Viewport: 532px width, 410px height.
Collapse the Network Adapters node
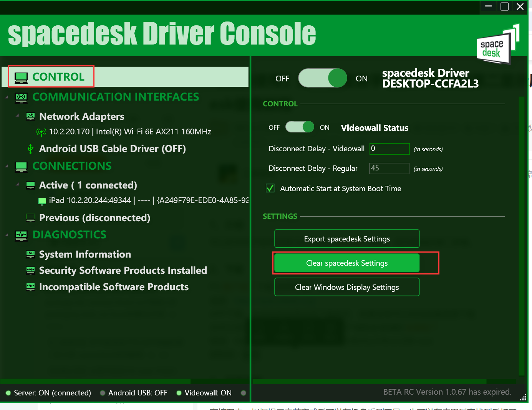click(x=17, y=116)
